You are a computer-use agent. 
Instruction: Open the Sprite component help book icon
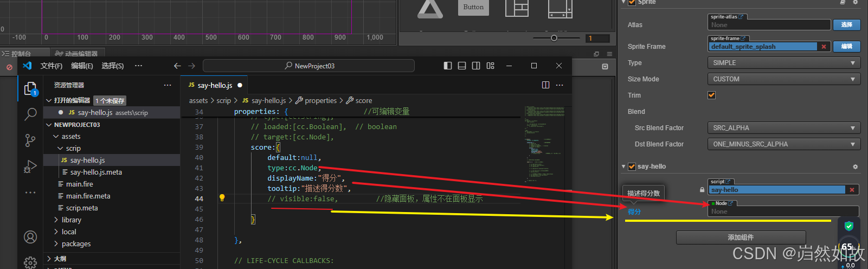[843, 2]
